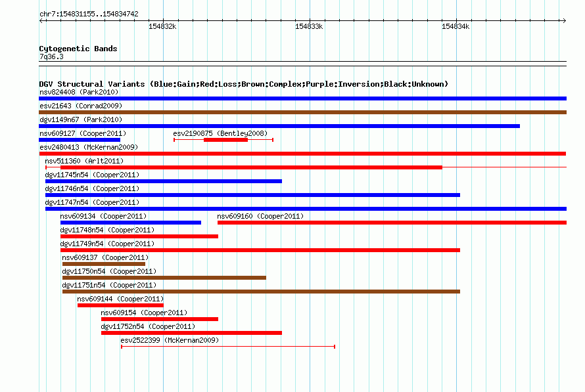The image size is (585, 392).
Task: Open dgv1149n67 (Park2010) variant label
Action: pos(81,120)
